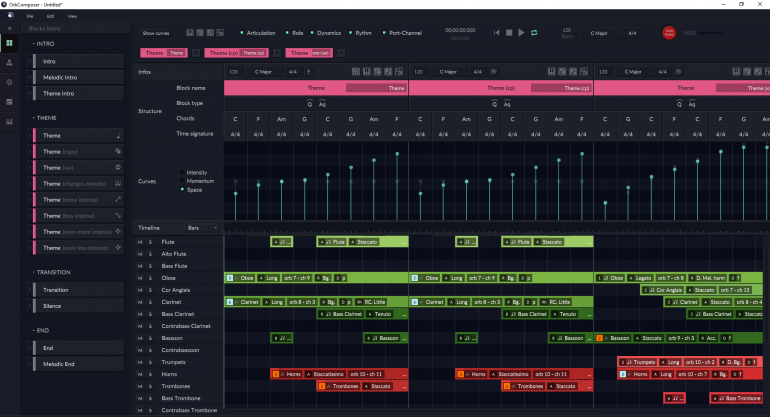Collapse the TRANSITION section
The width and height of the screenshot is (770, 417).
point(33,272)
